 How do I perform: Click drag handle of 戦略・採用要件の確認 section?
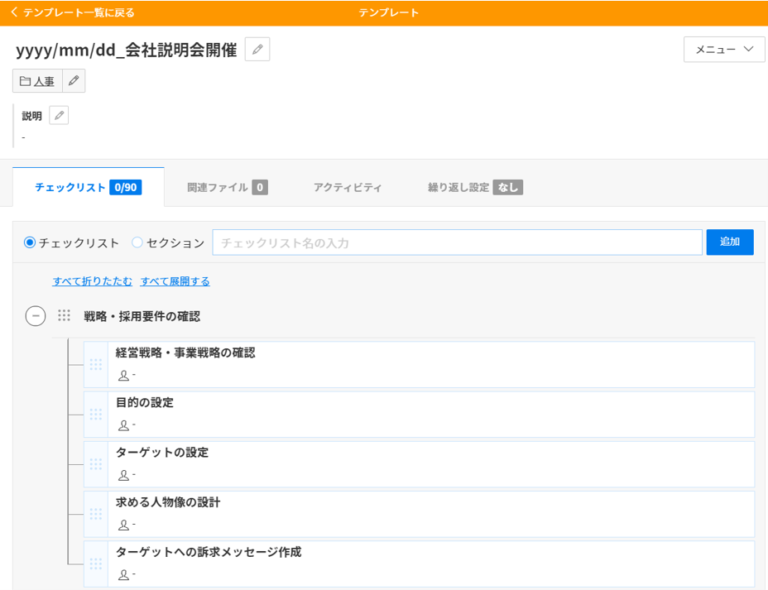[64, 316]
